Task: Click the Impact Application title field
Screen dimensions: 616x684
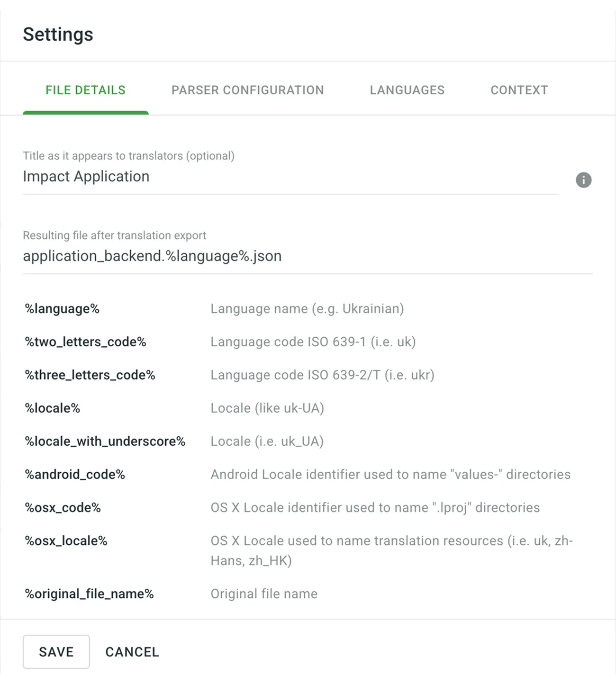Action: click(290, 177)
